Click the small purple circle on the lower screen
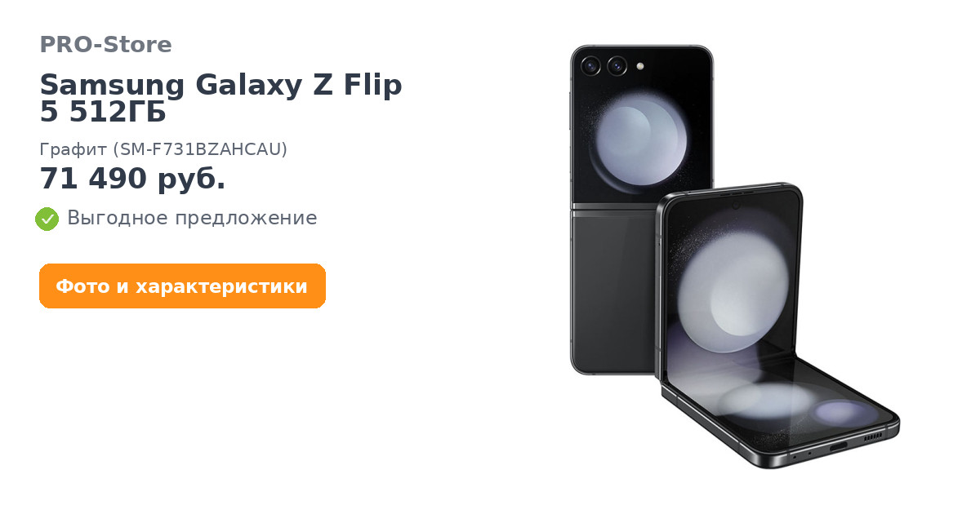 click(x=844, y=412)
